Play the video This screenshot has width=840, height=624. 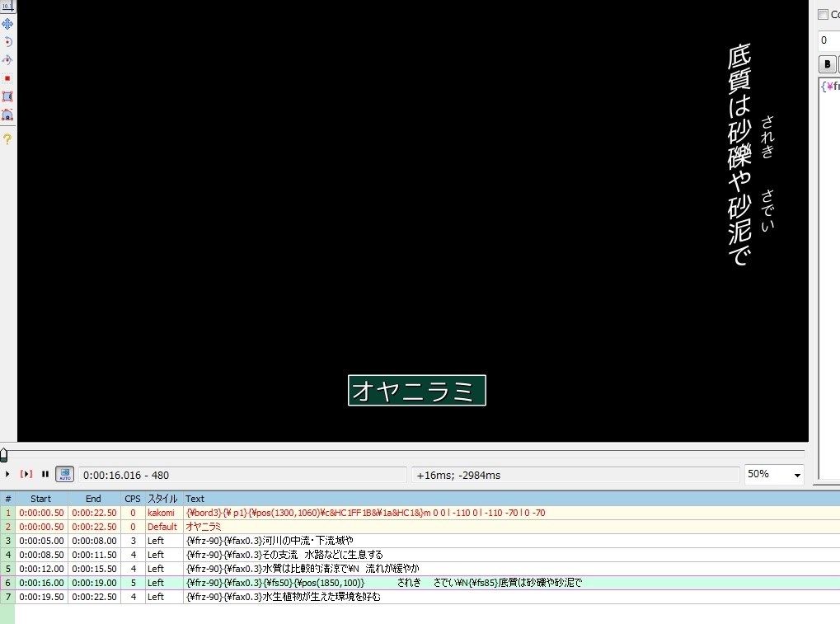click(x=7, y=474)
